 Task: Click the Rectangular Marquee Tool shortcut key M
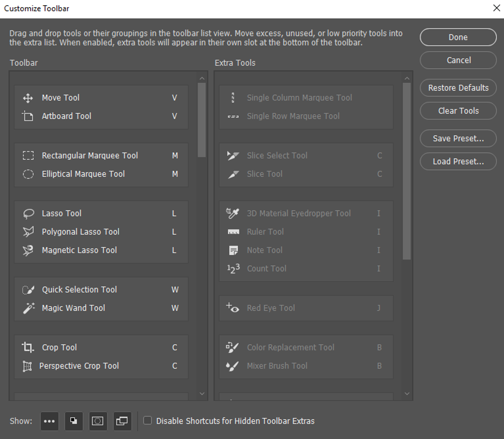(x=175, y=156)
